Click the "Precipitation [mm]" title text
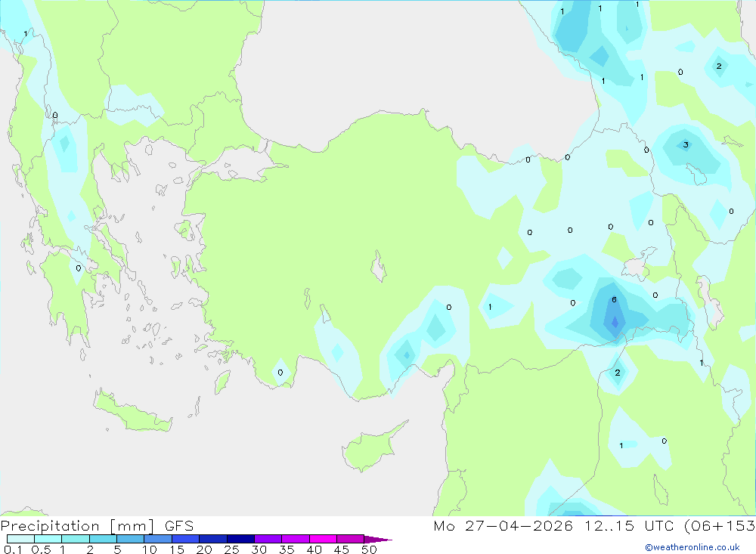The image size is (756, 554). click(77, 526)
